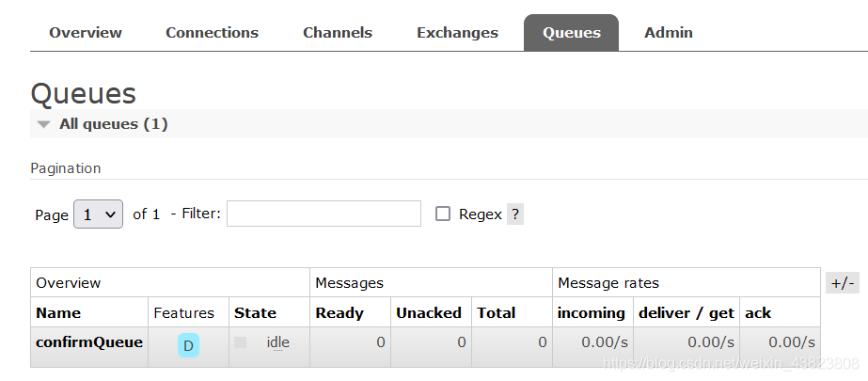Sort by Unacked messages column
The image size is (868, 381).
click(x=428, y=312)
